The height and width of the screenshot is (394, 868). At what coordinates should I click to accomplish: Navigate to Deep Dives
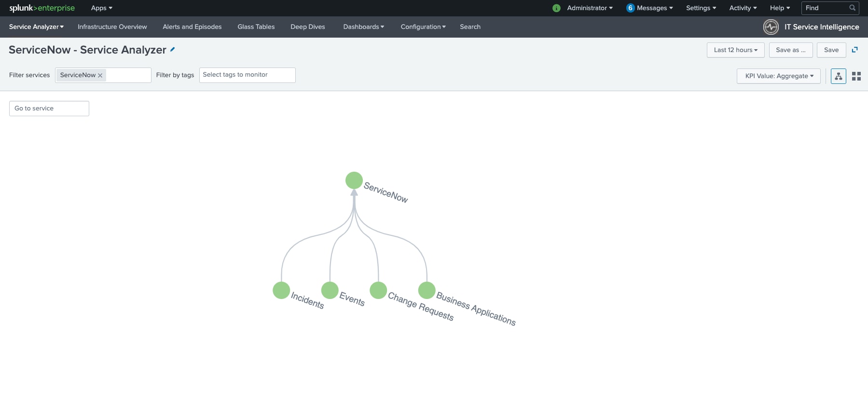(x=308, y=27)
